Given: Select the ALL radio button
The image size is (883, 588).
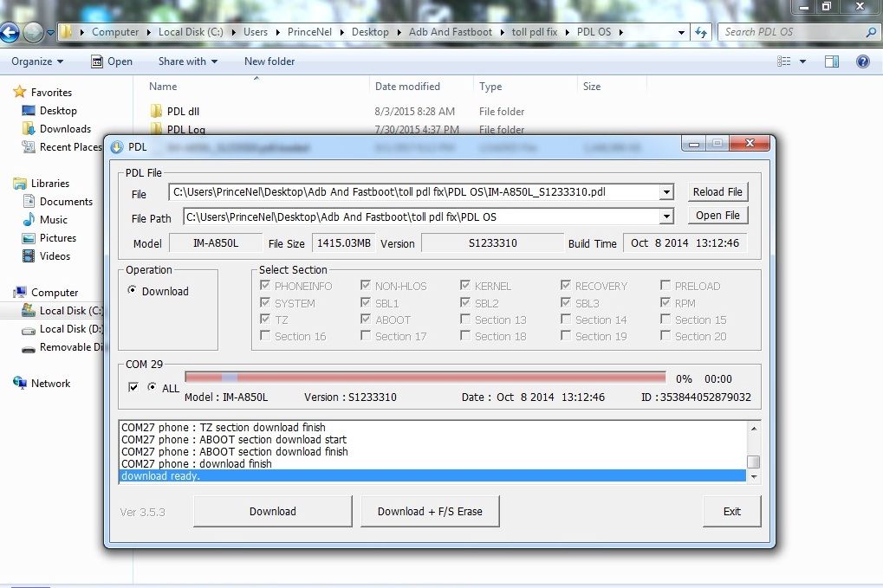Looking at the screenshot, I should [x=152, y=387].
